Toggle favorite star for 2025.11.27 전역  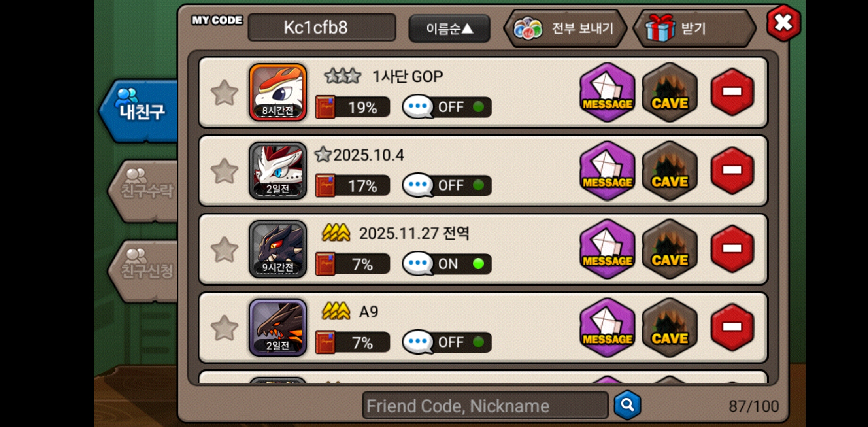225,250
